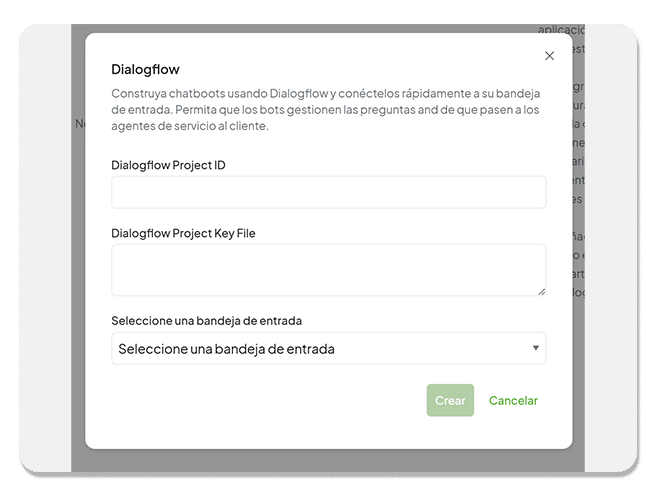Click into the Dialogflow Project Key File textarea
The height and width of the screenshot is (492, 646).
pyautogui.click(x=328, y=270)
